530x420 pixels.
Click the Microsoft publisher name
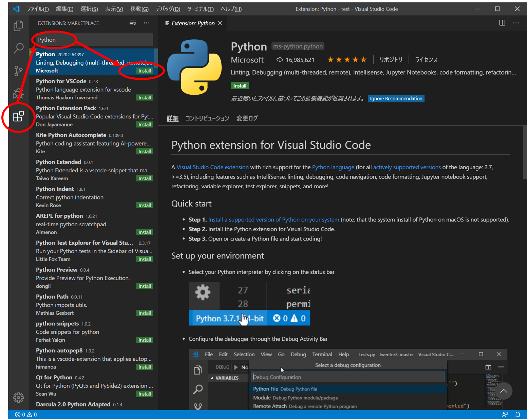click(247, 60)
